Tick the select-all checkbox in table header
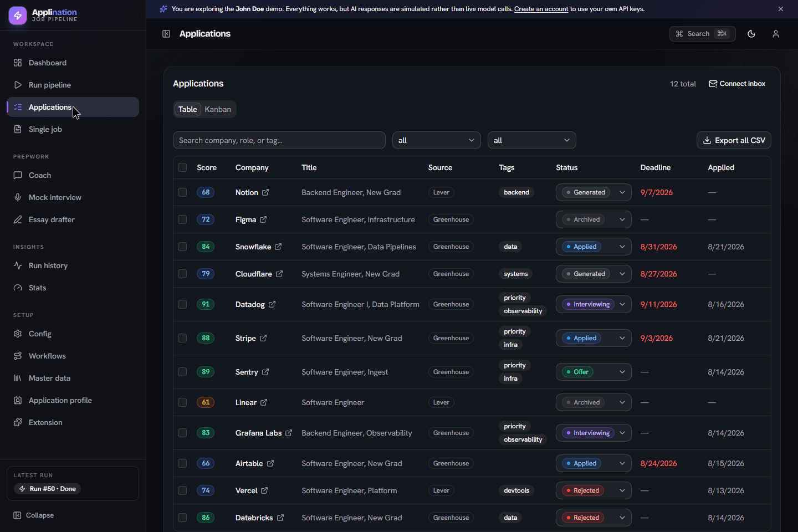 [182, 167]
